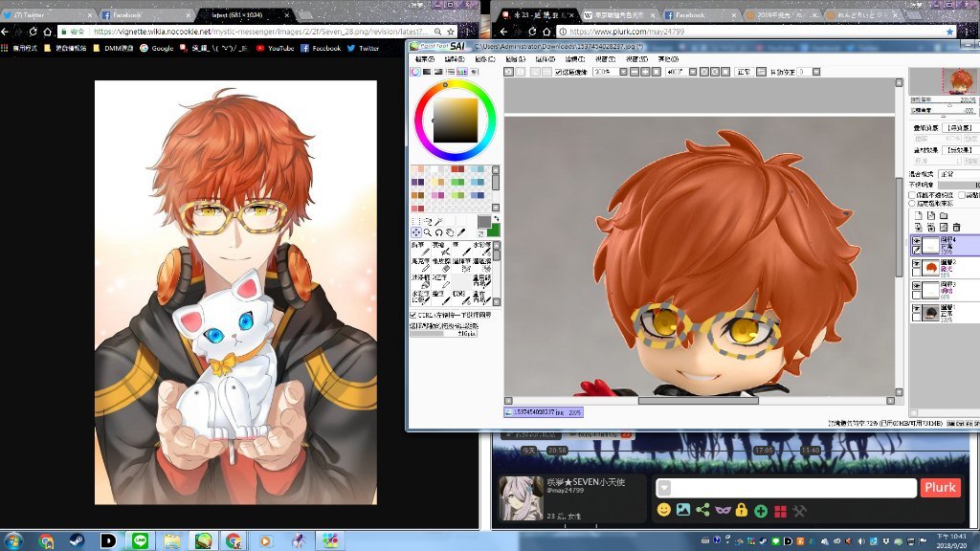Adjust the move distance pixel slider in SAI
980x551 pixels.
point(444,334)
